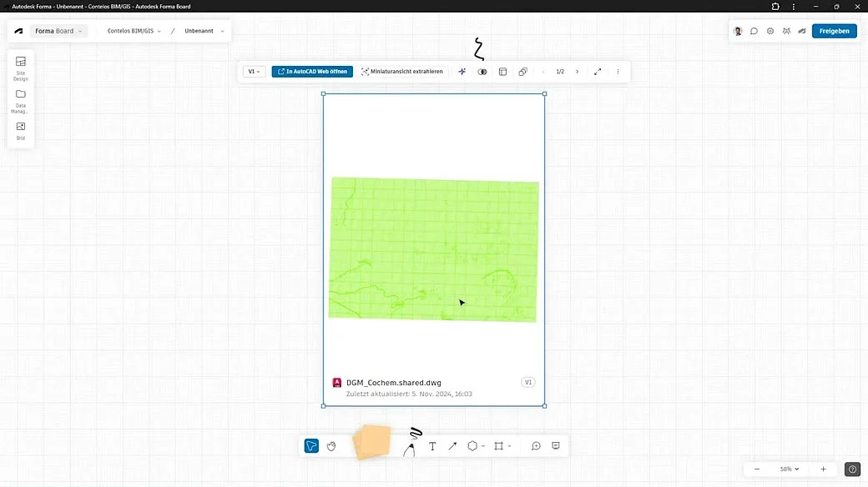Screen dimensions: 868x487
Task: Pick the hexagon shape tool
Action: click(472, 446)
